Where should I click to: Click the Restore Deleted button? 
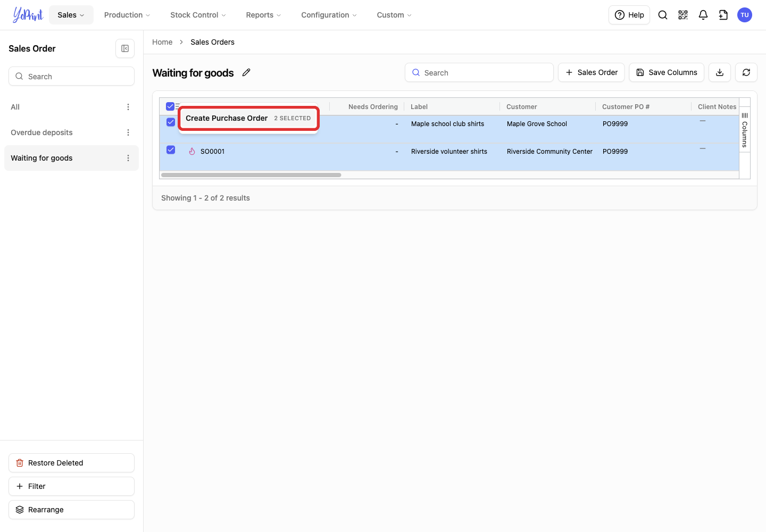(71, 463)
